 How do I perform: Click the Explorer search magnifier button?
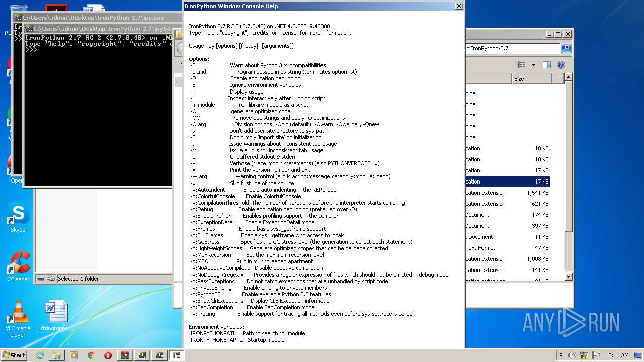(566, 48)
